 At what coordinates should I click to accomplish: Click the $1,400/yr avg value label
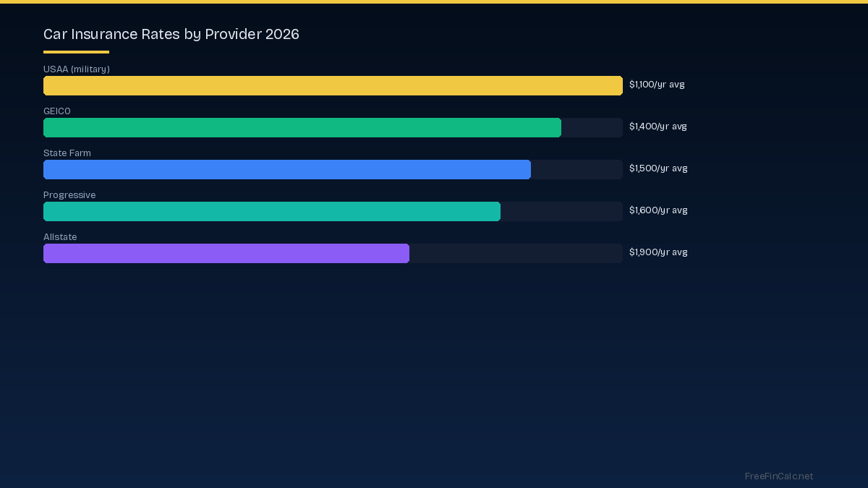coord(658,127)
